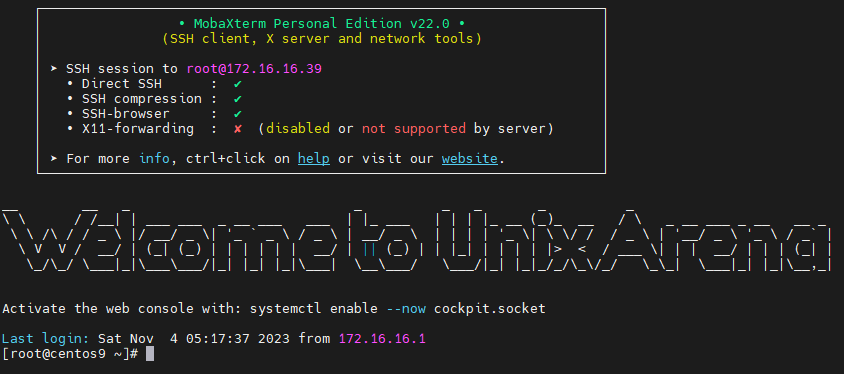Click the checkmark next to SSH compression
Viewport: 844px width, 374px height.
pos(237,99)
